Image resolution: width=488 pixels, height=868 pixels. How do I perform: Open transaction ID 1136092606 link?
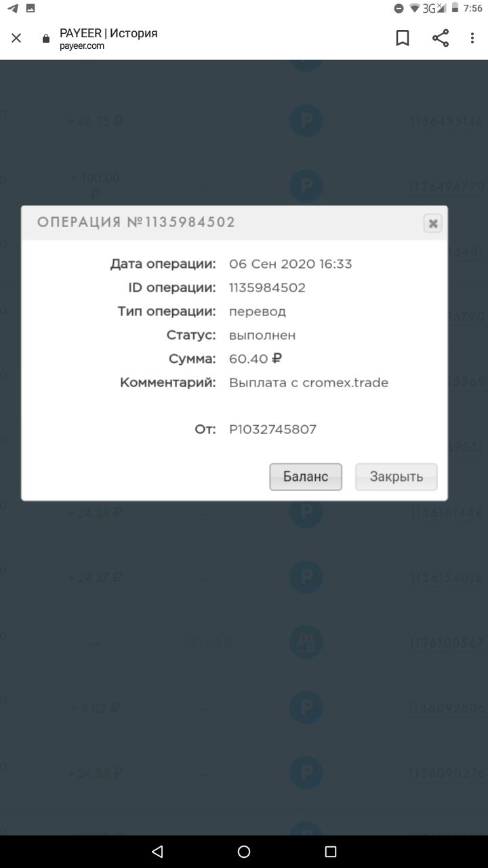pos(447,708)
